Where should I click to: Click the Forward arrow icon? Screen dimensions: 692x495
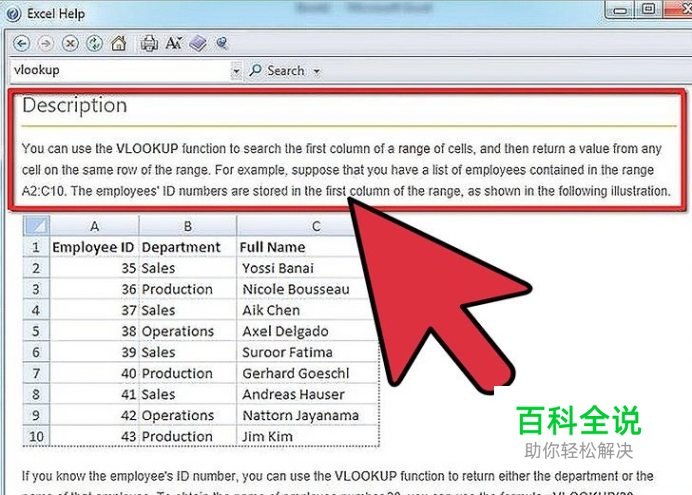click(45, 43)
